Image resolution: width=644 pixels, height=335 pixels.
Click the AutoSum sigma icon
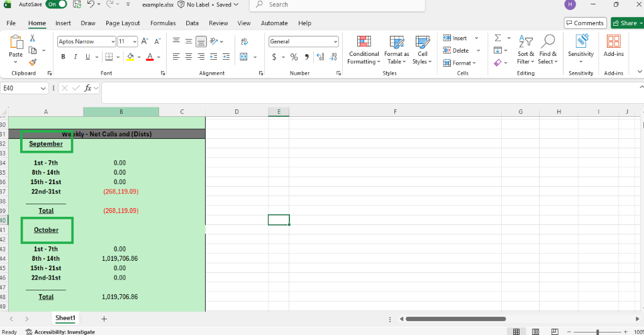[x=498, y=38]
